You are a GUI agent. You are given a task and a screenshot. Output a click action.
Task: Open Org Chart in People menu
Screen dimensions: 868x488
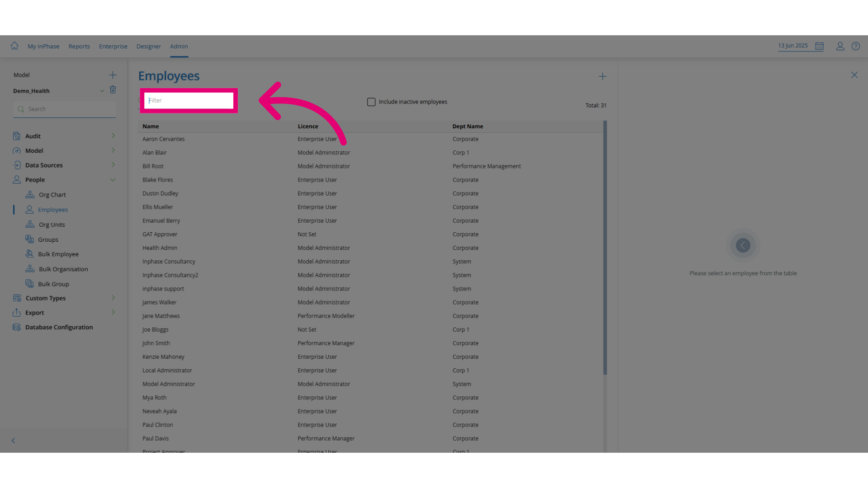pyautogui.click(x=52, y=195)
